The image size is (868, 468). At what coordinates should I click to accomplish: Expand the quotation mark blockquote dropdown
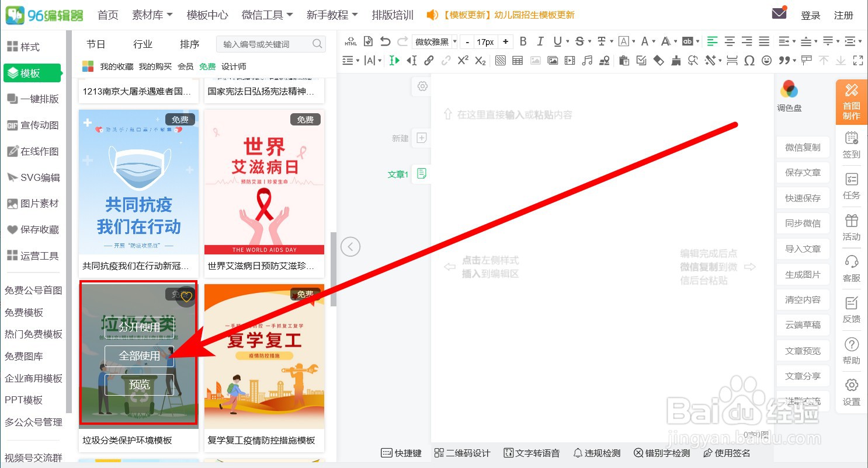pyautogui.click(x=794, y=60)
